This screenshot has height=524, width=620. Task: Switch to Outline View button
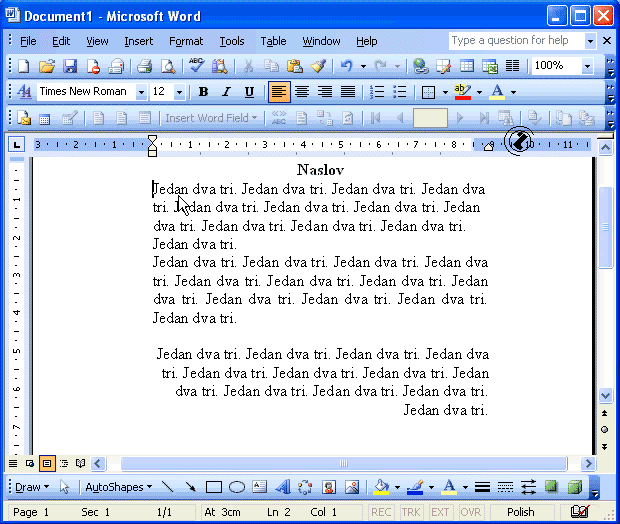[x=64, y=463]
